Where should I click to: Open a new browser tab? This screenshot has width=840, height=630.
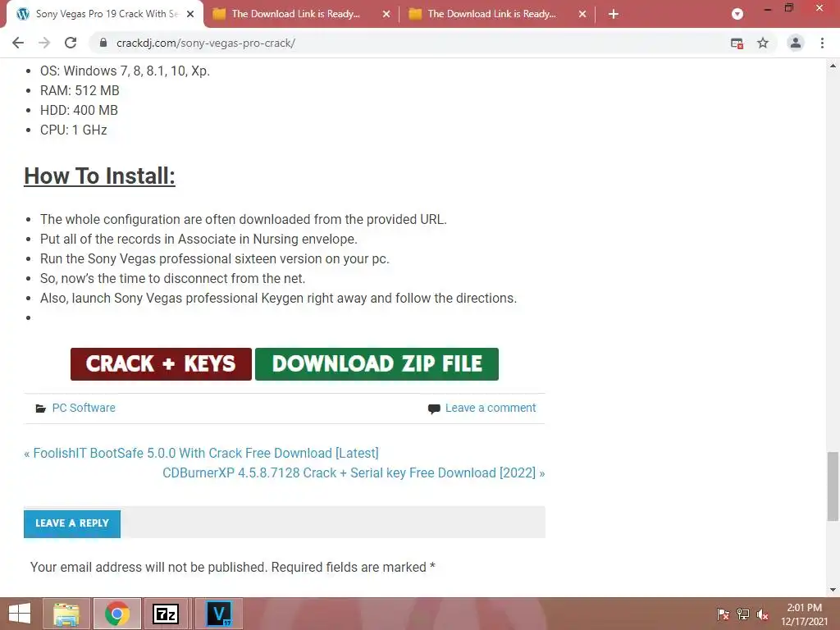614,14
